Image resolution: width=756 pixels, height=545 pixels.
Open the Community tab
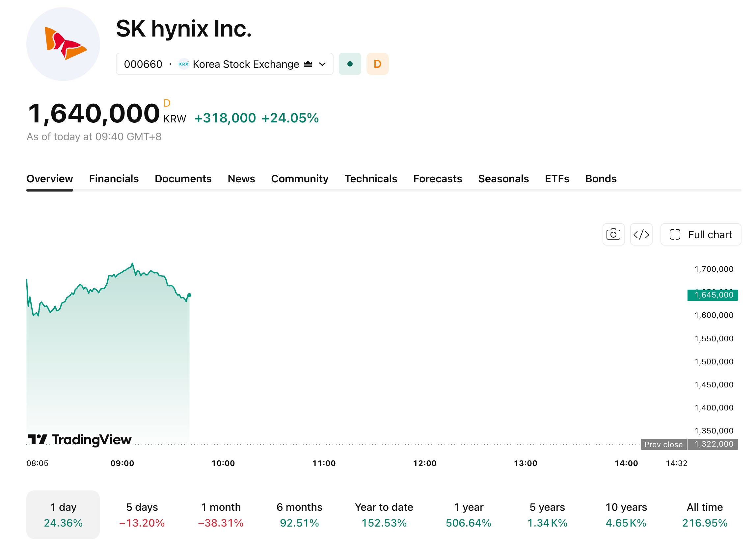click(x=300, y=179)
